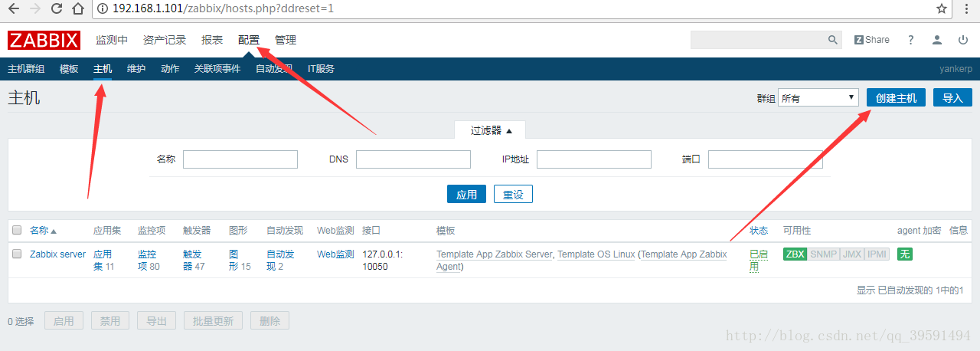The image size is (980, 351).
Task: Open Template OS Linux link
Action: 596,254
